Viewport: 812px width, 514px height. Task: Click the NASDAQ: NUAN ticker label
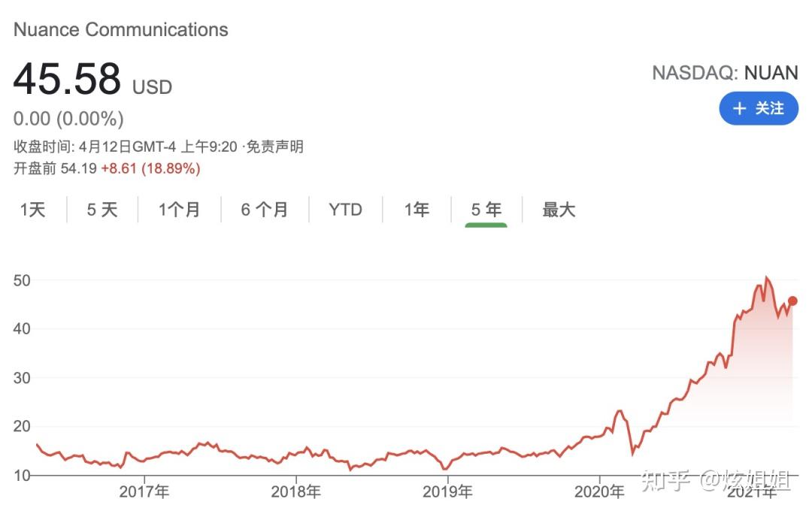pos(725,73)
